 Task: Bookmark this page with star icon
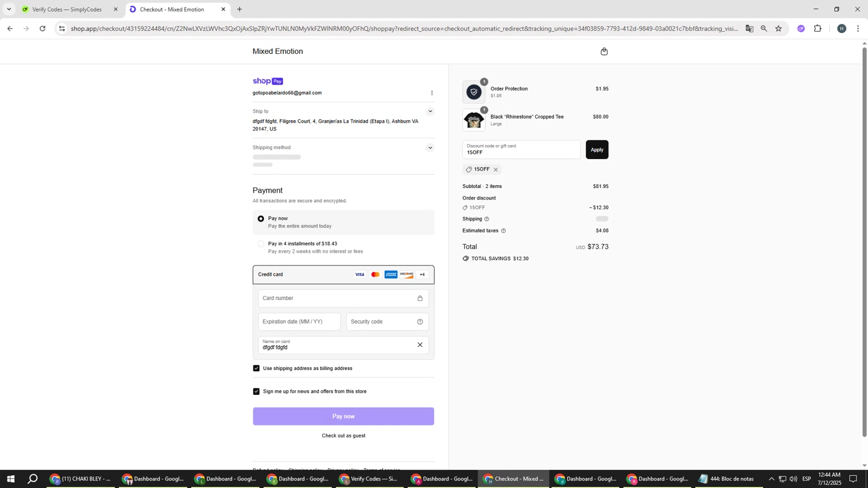pyautogui.click(x=779, y=28)
